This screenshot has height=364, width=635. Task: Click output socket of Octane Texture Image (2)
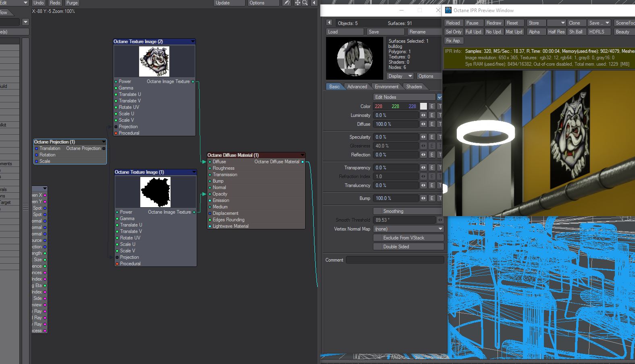[x=193, y=81]
